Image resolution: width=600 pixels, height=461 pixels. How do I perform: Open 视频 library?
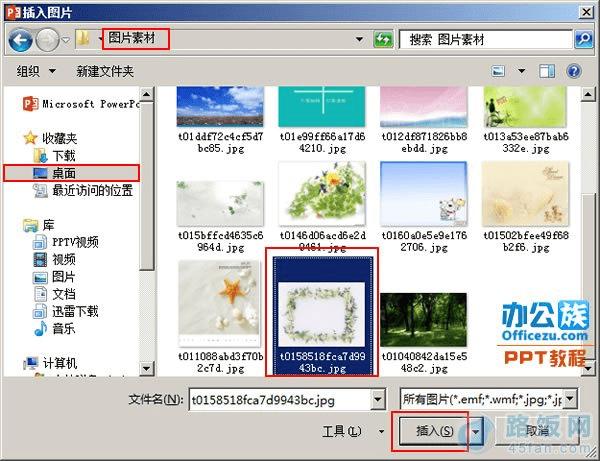pyautogui.click(x=54, y=259)
